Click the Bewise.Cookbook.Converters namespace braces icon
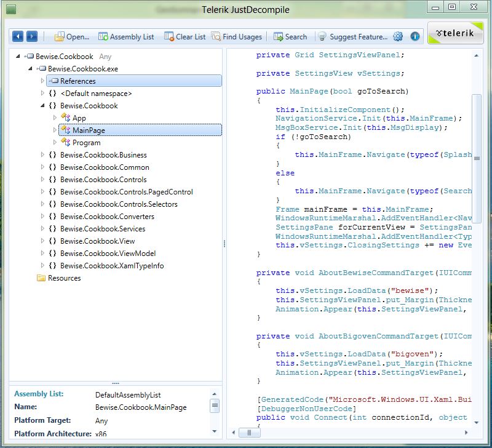 coord(53,217)
